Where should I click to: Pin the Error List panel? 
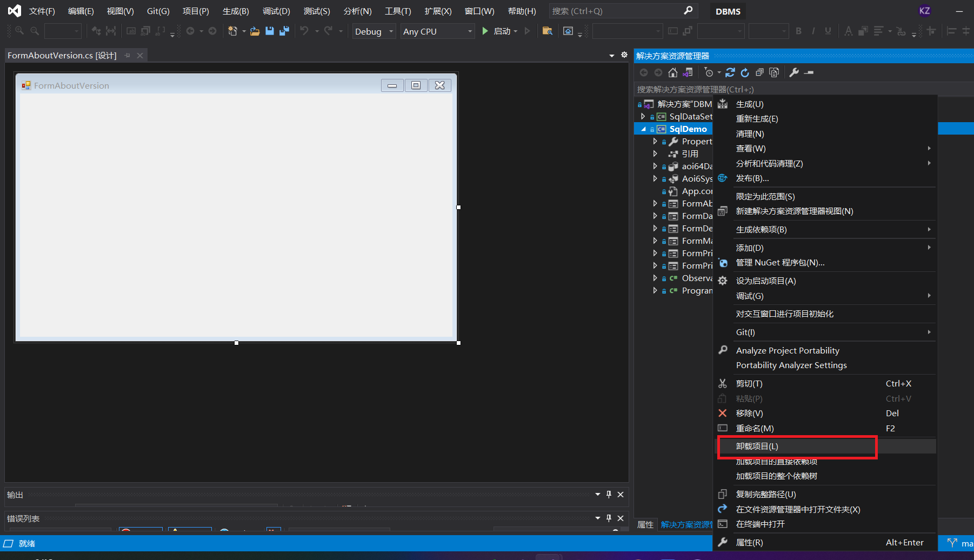(609, 518)
